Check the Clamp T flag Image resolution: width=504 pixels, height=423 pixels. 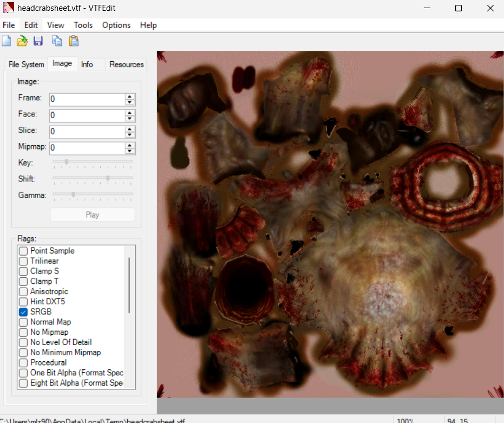pyautogui.click(x=23, y=281)
